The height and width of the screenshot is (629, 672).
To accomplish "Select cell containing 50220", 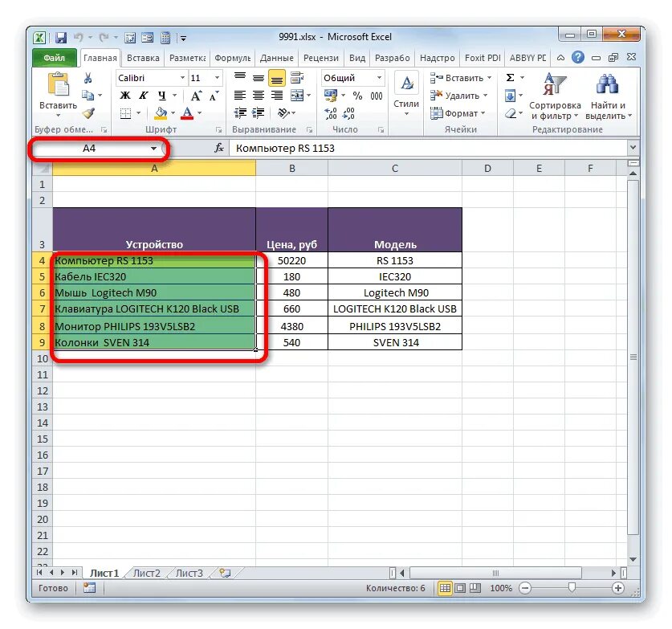I will coord(291,260).
